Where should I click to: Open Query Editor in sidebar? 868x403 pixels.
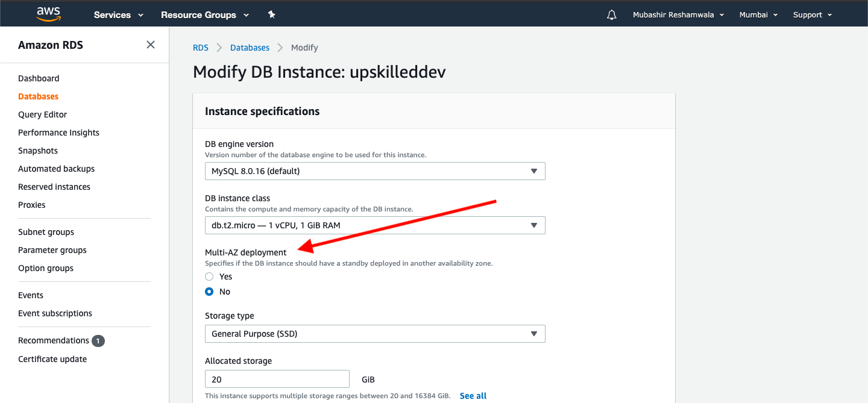coord(42,114)
